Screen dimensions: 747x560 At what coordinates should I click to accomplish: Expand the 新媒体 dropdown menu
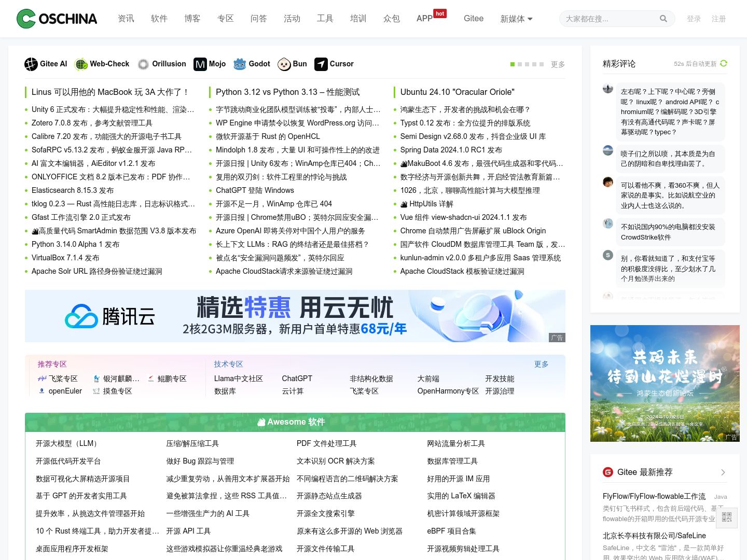point(516,19)
